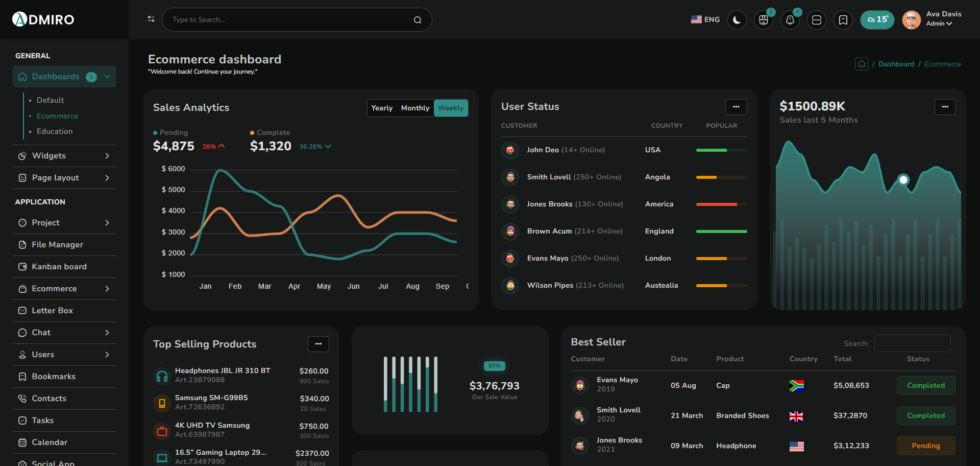Screen dimensions: 980x466
Task: Click Pending status for Jones Brooks
Action: 925,446
